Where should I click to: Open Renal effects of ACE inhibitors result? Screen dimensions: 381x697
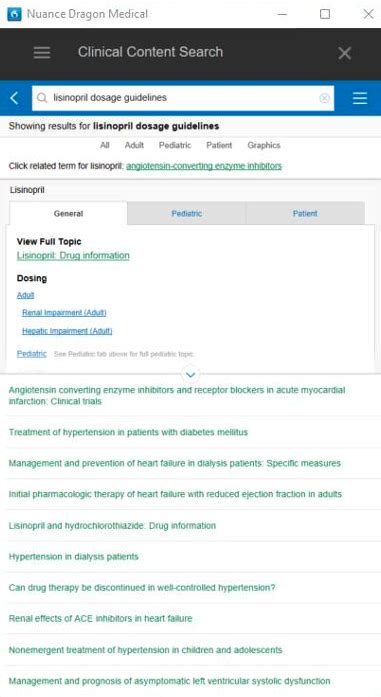(x=100, y=618)
